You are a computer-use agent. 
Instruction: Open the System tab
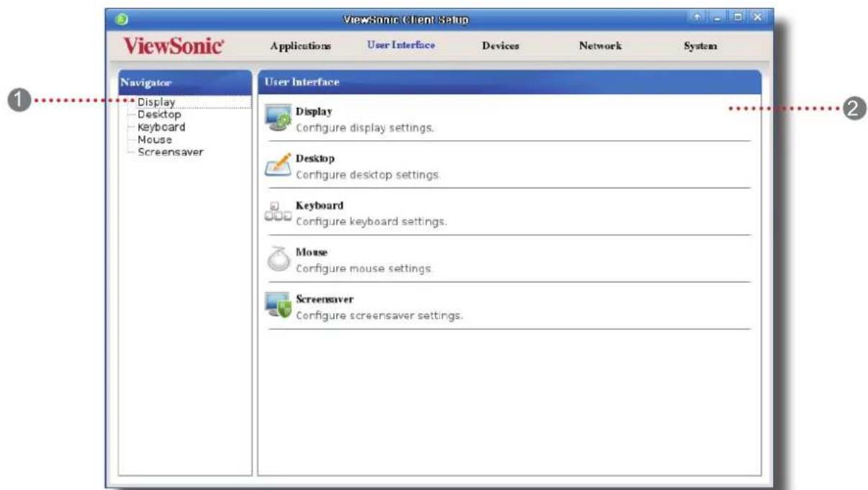tap(700, 46)
